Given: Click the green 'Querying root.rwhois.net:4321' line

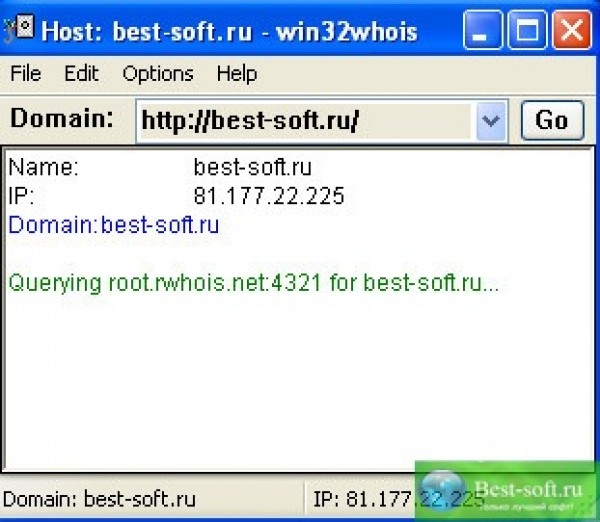Looking at the screenshot, I should click(254, 284).
